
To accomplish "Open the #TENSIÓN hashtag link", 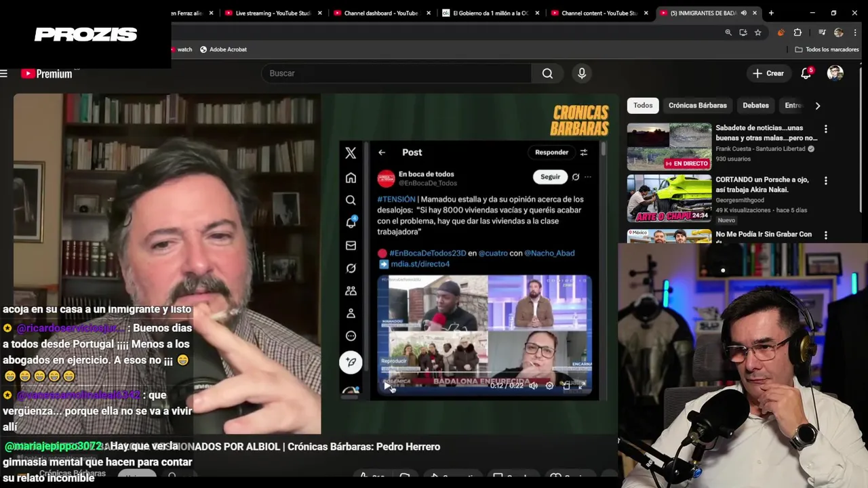I will pos(396,199).
